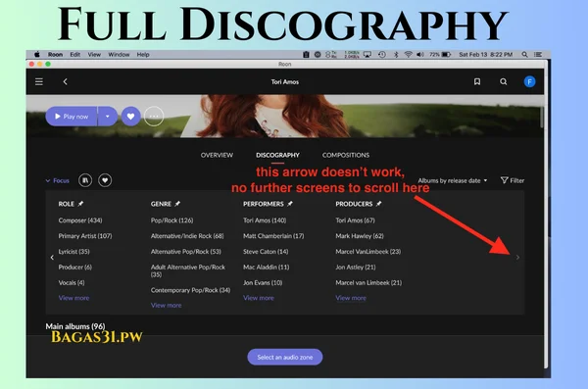Image resolution: width=588 pixels, height=389 pixels.
Task: Open the volume icon in menu bar
Action: (x=420, y=55)
